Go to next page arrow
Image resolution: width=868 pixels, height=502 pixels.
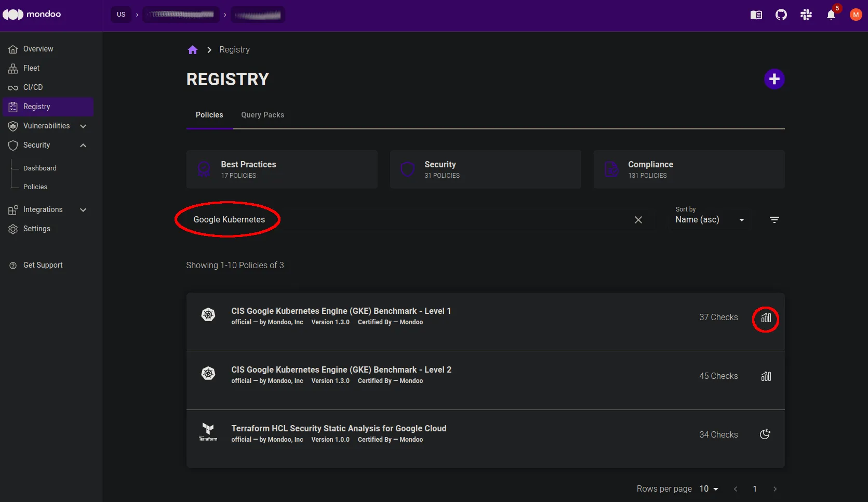pos(774,489)
